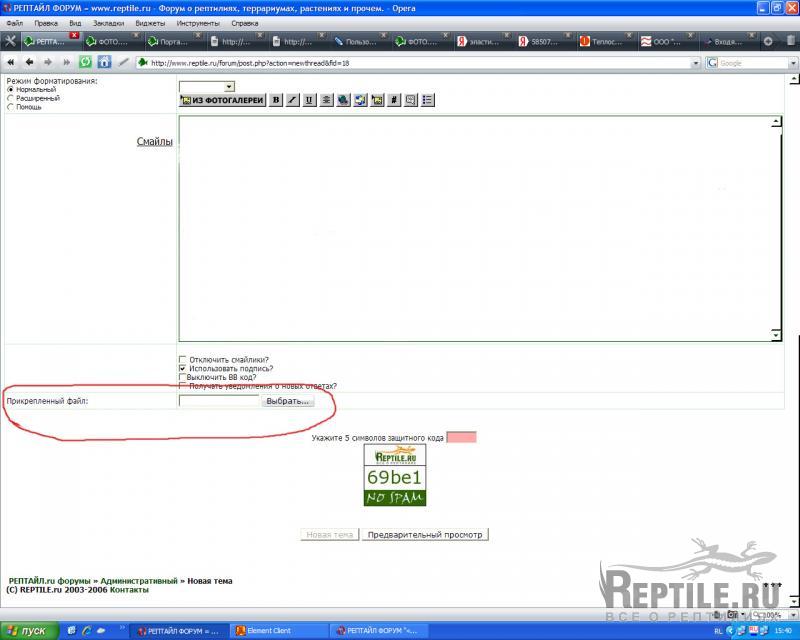Open the address bar history dropdown
The width and height of the screenshot is (800, 640).
695,62
